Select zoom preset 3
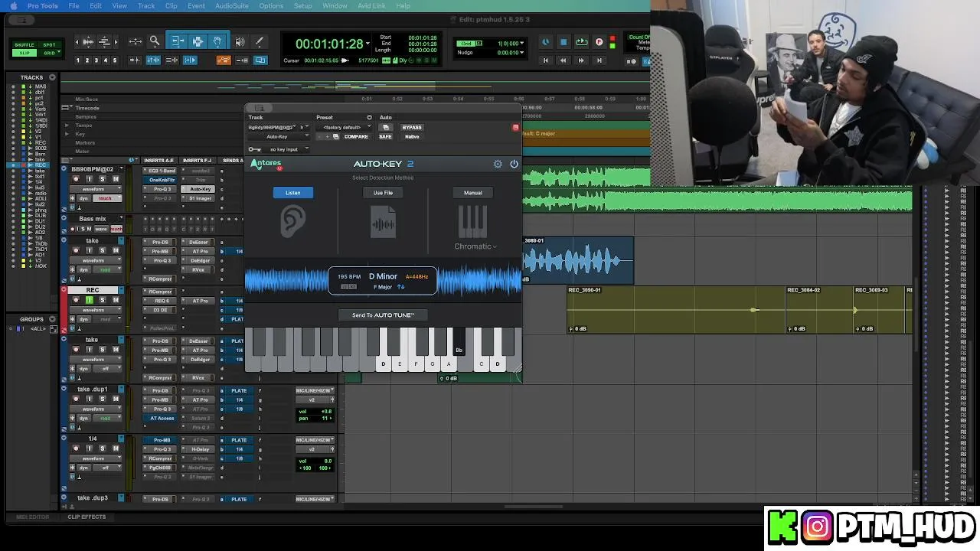980x551 pixels. coord(96,60)
